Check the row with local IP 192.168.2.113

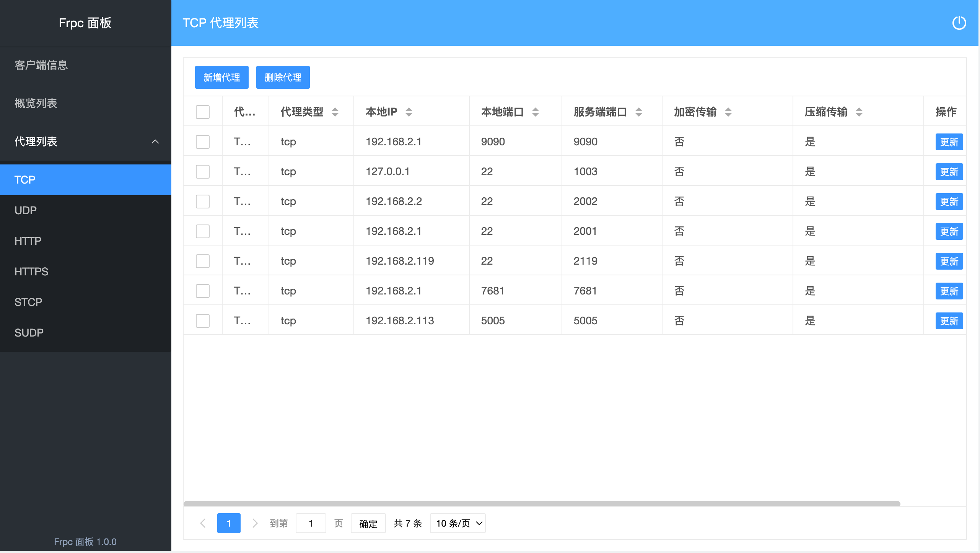(x=202, y=320)
